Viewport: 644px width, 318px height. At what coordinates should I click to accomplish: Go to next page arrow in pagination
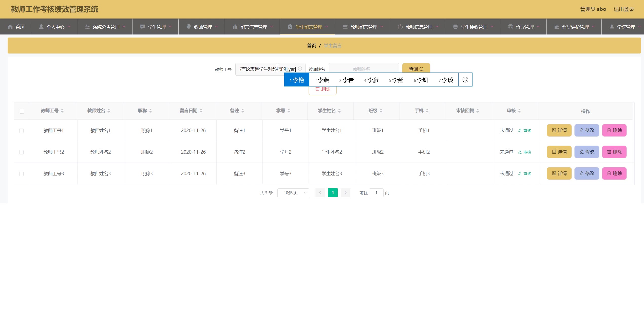(x=345, y=193)
